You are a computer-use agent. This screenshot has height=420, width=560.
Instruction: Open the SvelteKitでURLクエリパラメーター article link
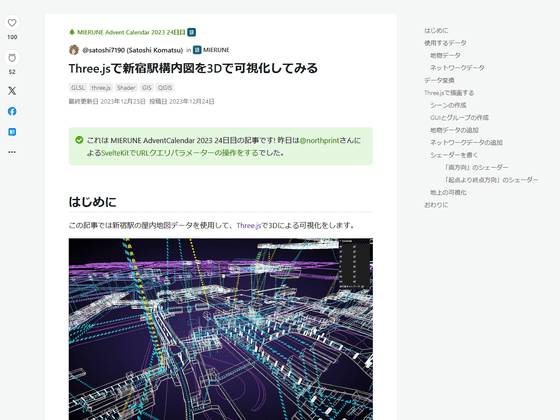[x=180, y=153]
